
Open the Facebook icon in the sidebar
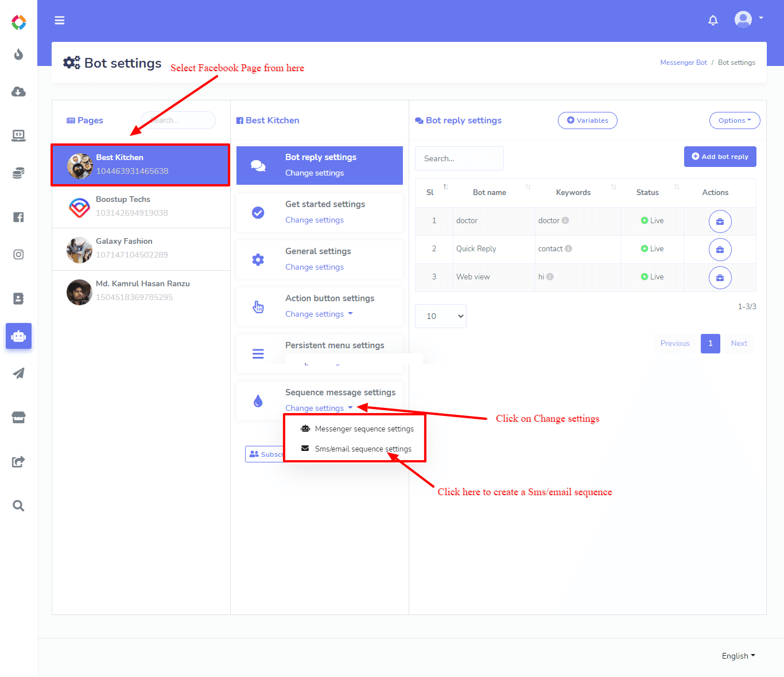pos(18,217)
